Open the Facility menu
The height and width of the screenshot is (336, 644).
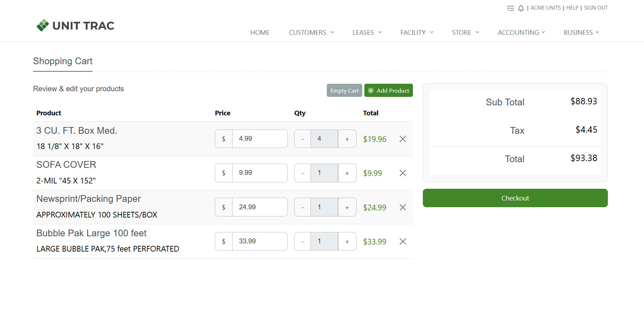point(416,33)
